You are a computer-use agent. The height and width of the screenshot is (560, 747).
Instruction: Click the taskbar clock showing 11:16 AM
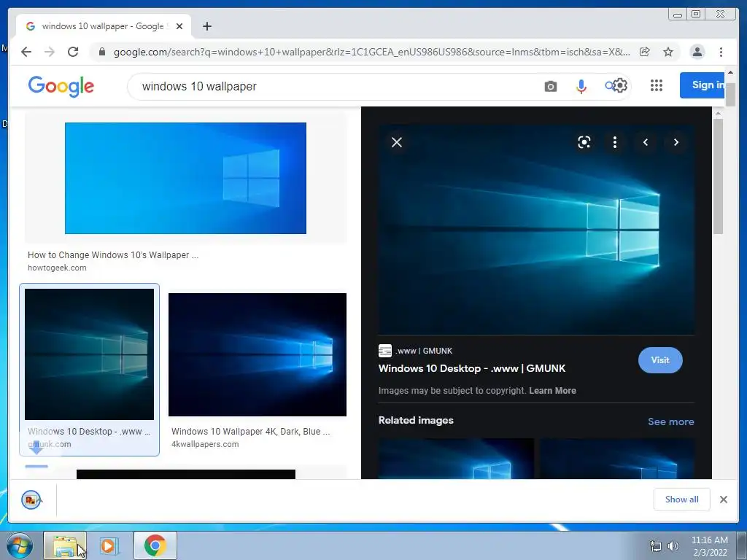(x=710, y=546)
